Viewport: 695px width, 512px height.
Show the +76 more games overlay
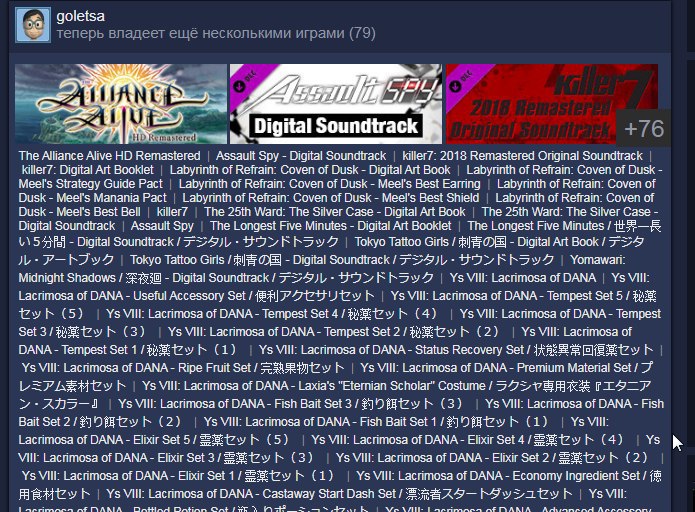(644, 129)
